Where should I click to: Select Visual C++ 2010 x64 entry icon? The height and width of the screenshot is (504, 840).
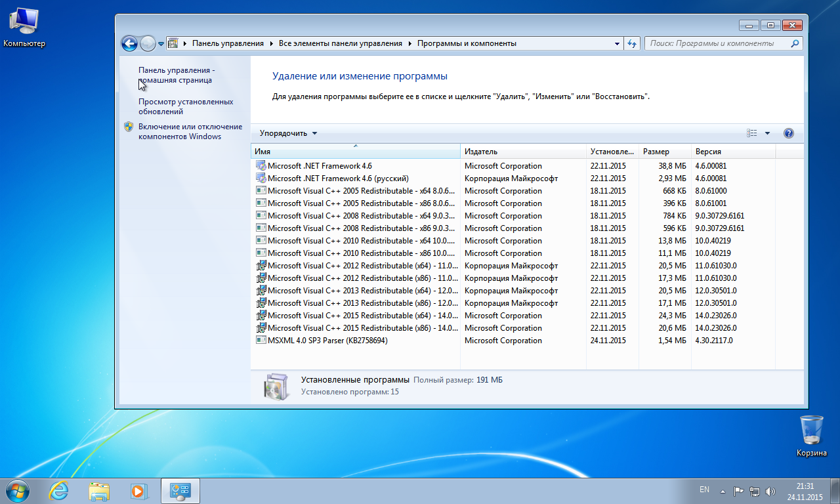261,241
